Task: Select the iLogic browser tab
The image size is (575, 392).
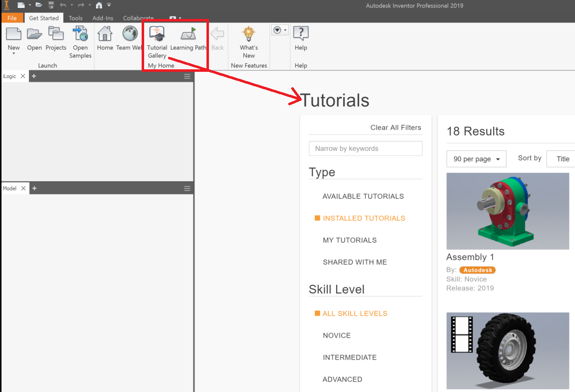Action: click(x=9, y=76)
